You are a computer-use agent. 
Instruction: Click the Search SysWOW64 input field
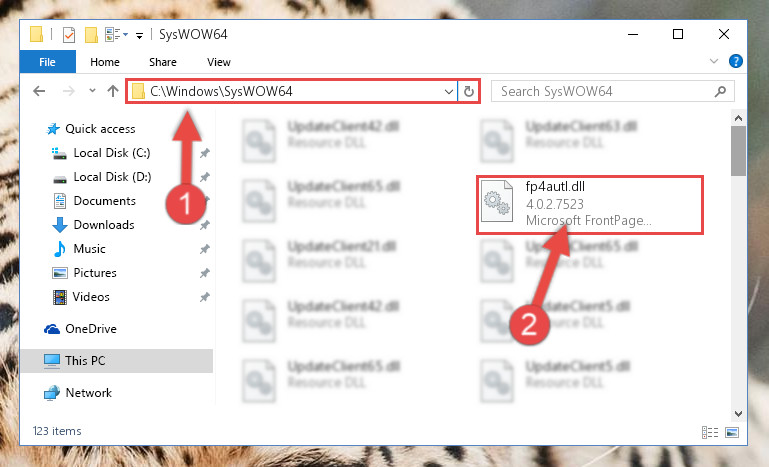(x=603, y=91)
